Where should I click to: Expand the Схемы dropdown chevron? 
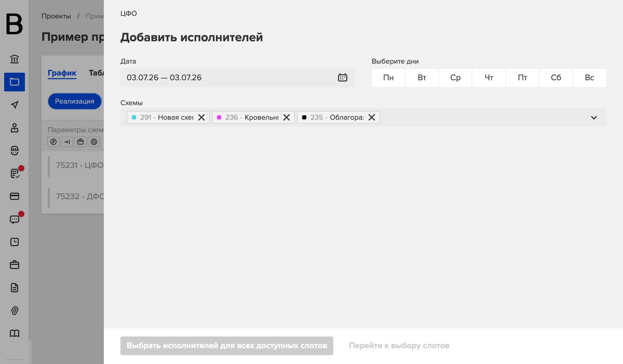[594, 118]
